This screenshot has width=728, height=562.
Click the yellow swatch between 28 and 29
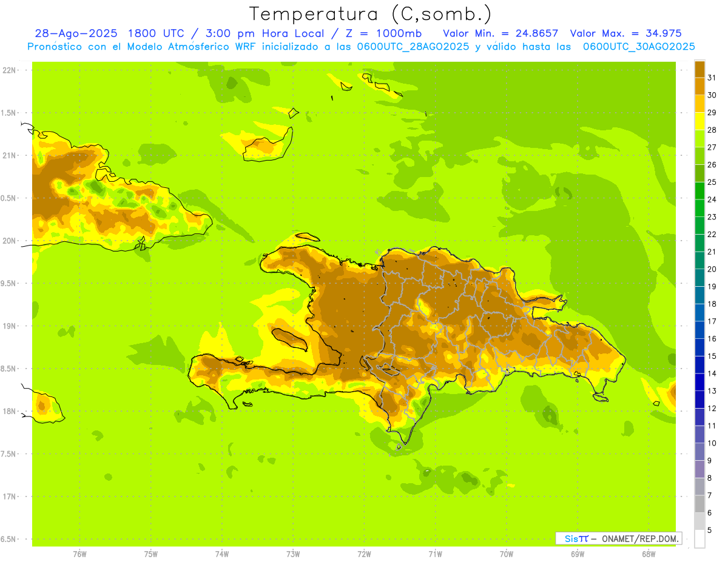point(699,121)
